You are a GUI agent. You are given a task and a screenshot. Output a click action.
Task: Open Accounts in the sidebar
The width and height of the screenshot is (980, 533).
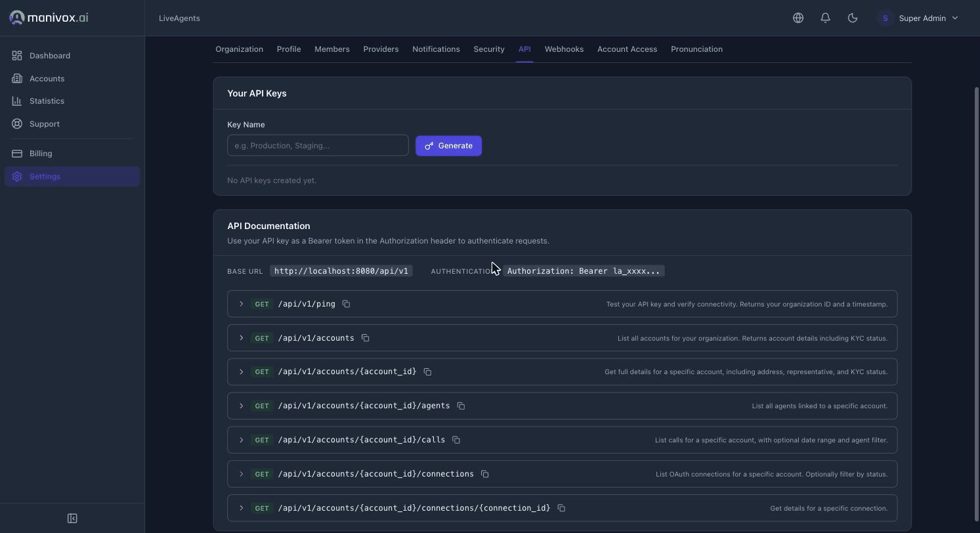72,79
